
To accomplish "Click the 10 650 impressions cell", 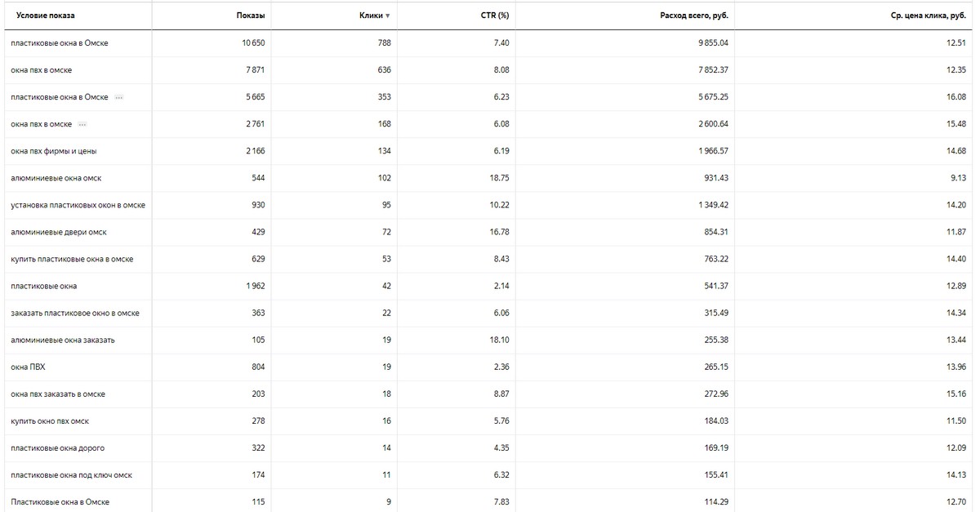I will click(253, 42).
